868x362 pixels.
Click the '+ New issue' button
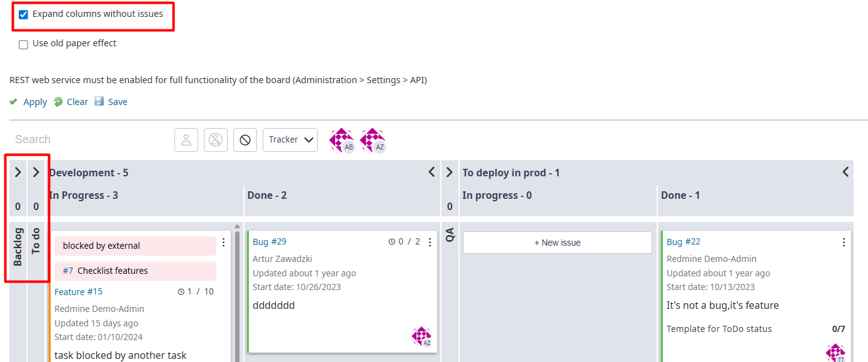tap(557, 243)
